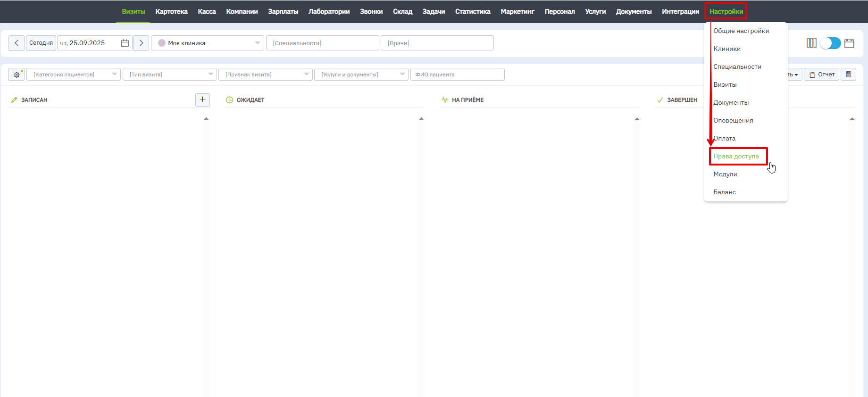This screenshot has height=397, width=868.
Task: Add a visit with the plus button
Action: pos(202,99)
